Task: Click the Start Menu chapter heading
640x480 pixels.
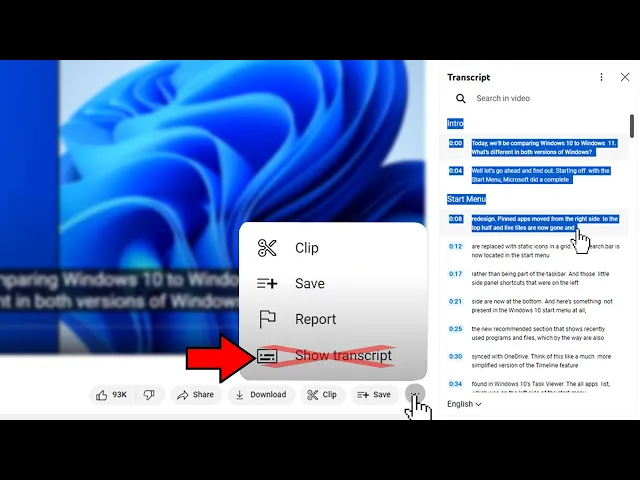Action: click(x=467, y=199)
